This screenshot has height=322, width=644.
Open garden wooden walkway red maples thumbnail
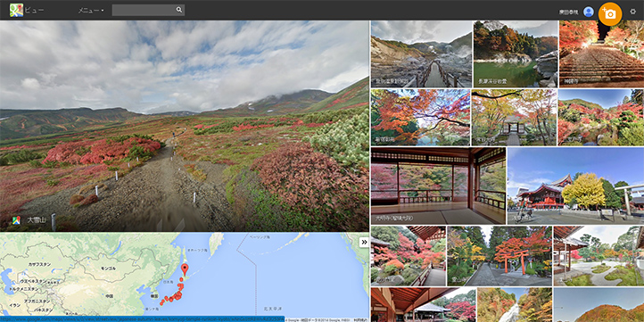coord(409,256)
